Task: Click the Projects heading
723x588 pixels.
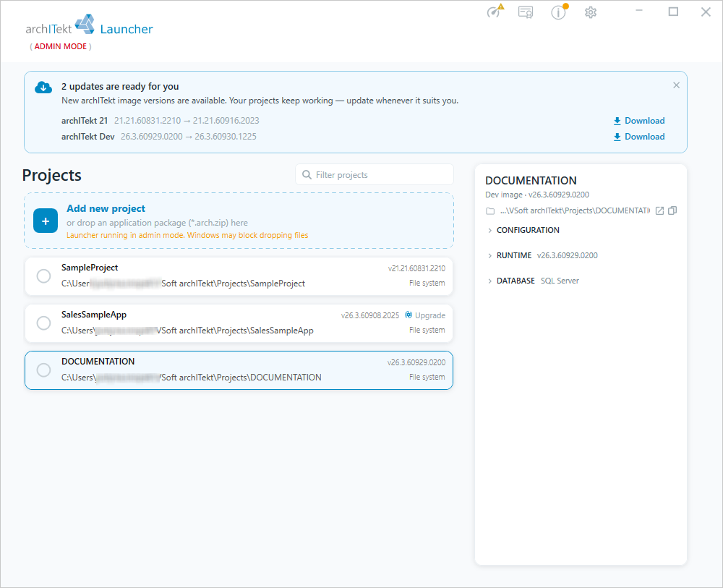Action: point(51,175)
